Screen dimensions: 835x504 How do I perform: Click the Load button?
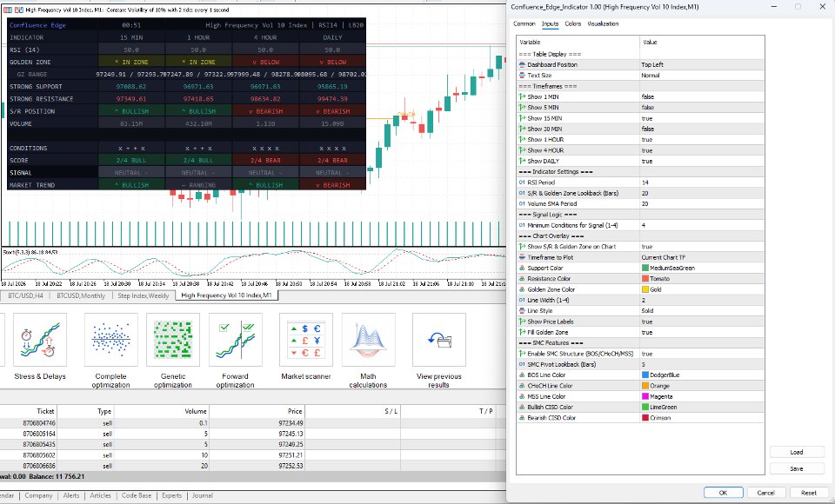pyautogui.click(x=796, y=453)
